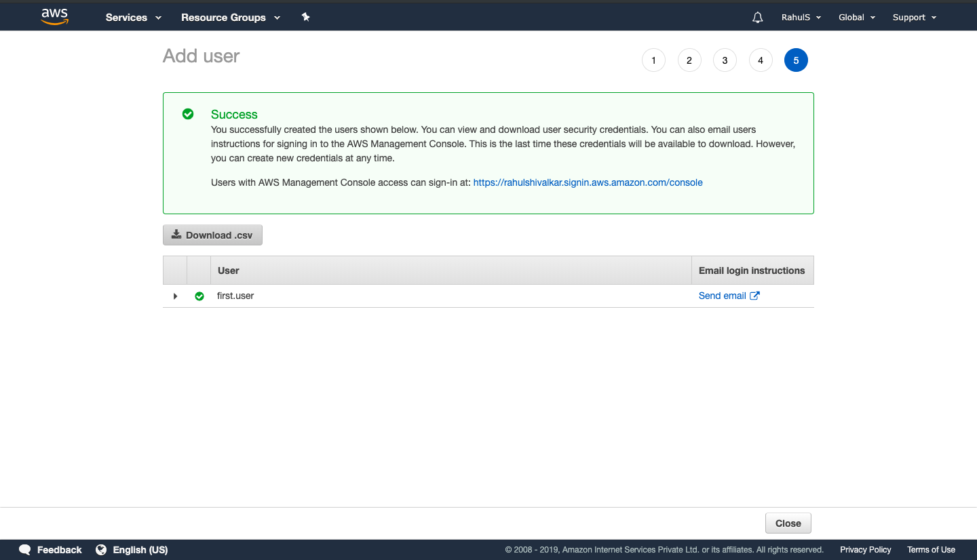This screenshot has width=977, height=560.
Task: Expand the first.user row details
Action: [x=175, y=296]
